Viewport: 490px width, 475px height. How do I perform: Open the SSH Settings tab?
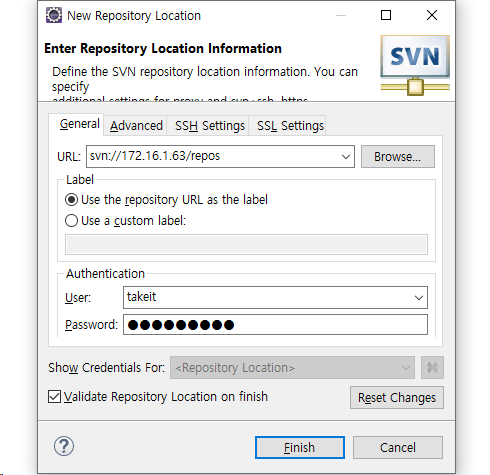[210, 126]
